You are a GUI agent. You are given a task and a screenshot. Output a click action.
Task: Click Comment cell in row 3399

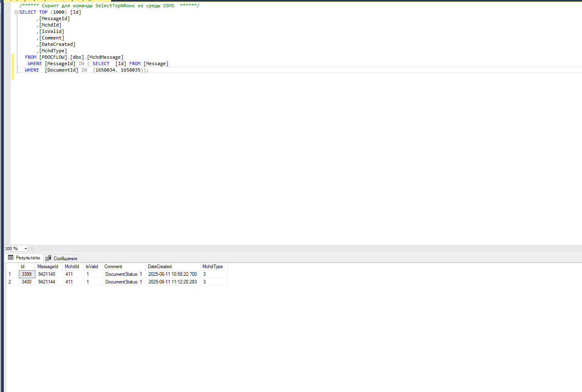pyautogui.click(x=124, y=274)
